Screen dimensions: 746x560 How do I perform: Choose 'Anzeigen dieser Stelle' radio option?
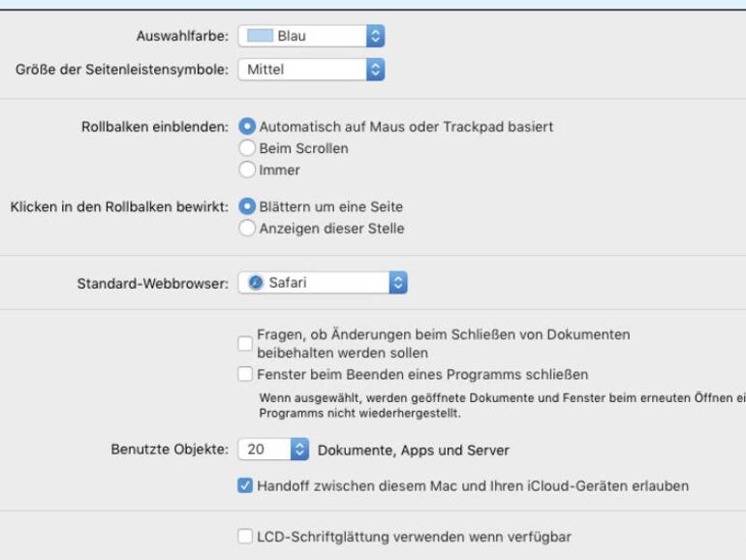coord(247,229)
